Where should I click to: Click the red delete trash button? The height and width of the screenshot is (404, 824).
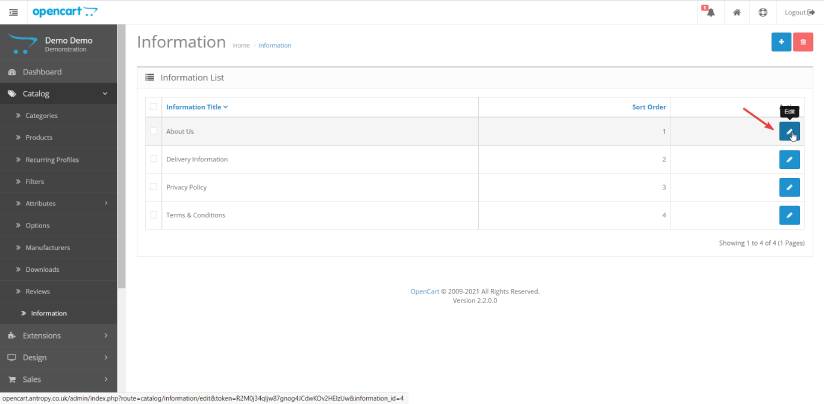tap(802, 42)
